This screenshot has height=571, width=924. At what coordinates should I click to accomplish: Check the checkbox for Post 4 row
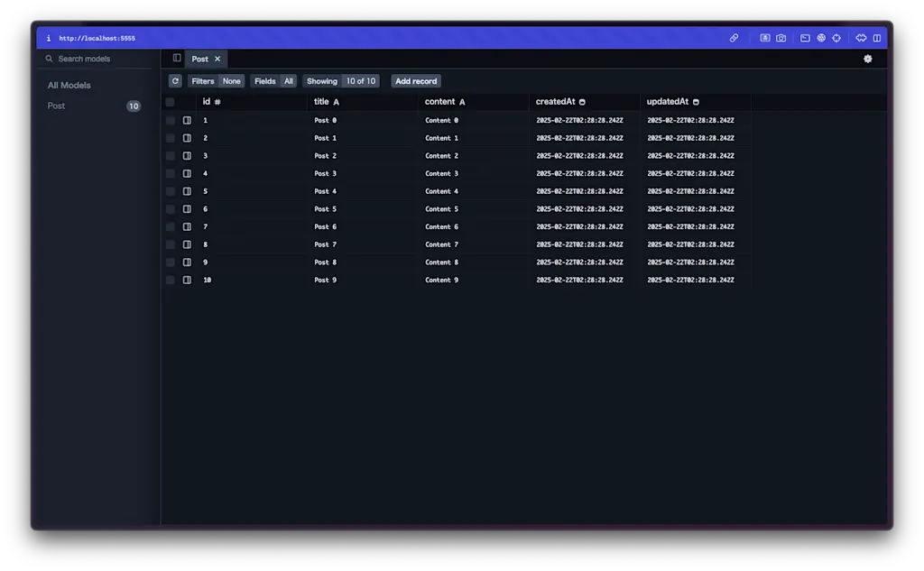(171, 191)
